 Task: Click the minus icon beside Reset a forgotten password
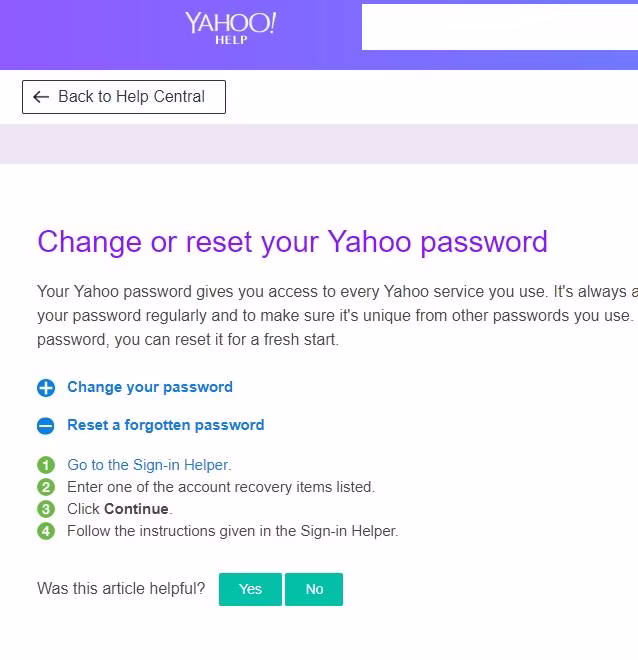(x=46, y=426)
